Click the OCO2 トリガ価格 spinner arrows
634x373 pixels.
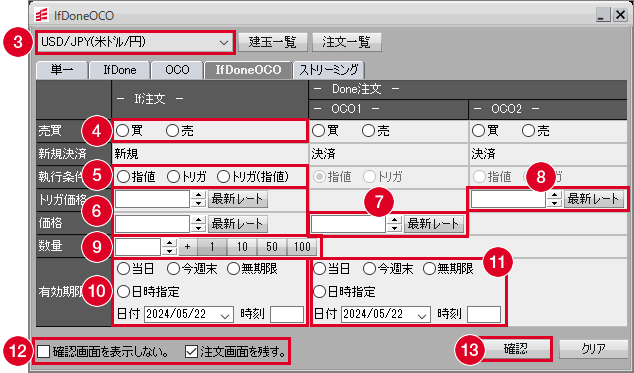point(554,199)
